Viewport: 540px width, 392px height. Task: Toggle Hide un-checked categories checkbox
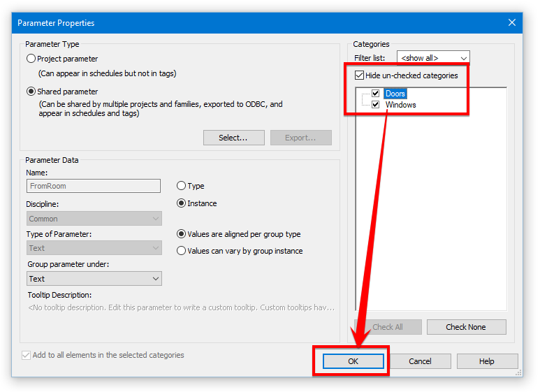coord(359,75)
